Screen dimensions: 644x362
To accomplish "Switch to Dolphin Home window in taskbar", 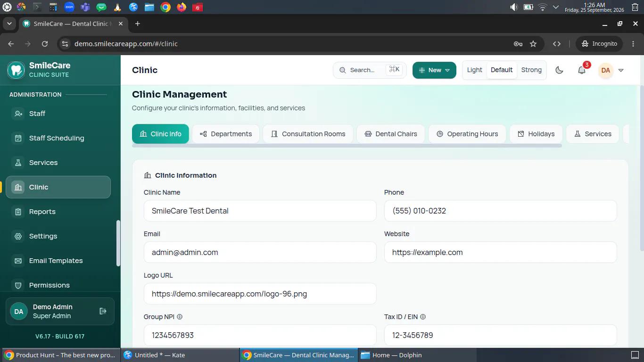I will (x=417, y=355).
